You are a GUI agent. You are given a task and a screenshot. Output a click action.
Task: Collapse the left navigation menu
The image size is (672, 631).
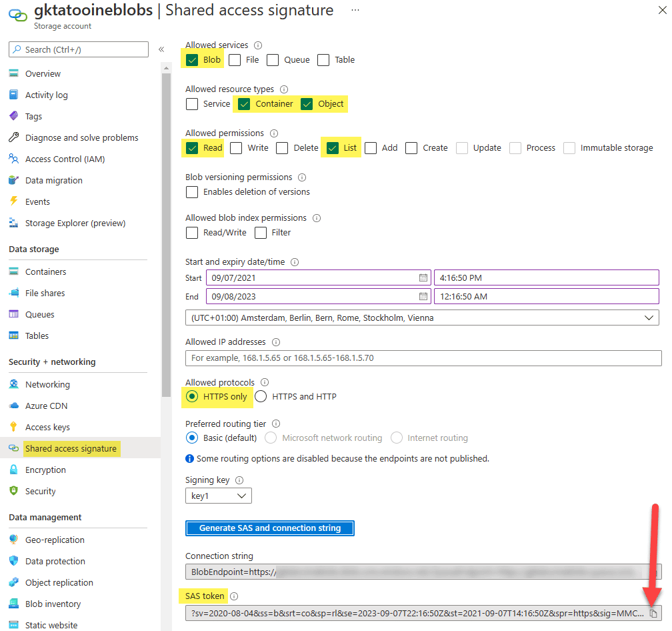pyautogui.click(x=161, y=49)
